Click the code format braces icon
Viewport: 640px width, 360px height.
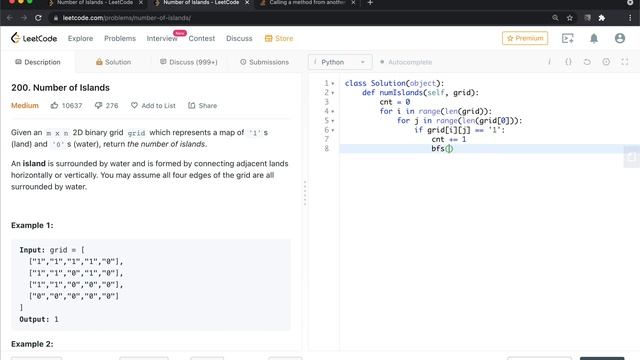click(x=568, y=62)
